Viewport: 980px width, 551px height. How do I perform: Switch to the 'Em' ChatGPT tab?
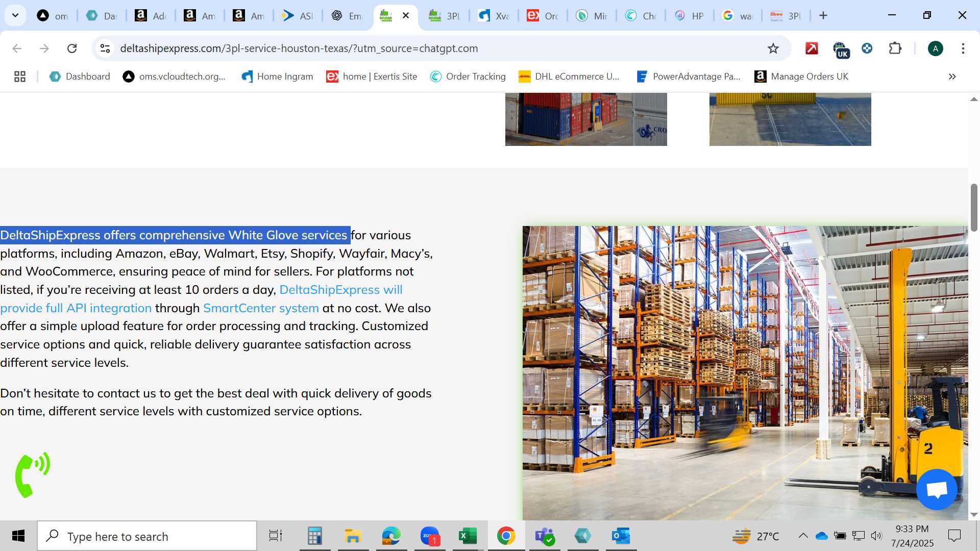(347, 16)
